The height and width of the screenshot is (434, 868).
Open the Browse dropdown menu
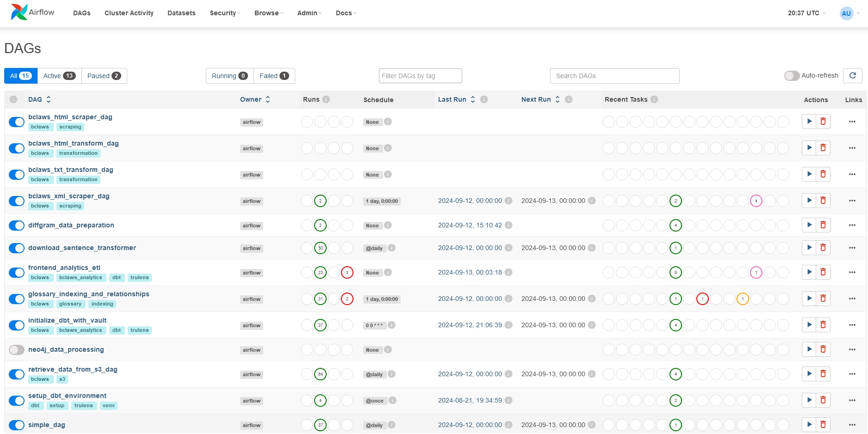tap(269, 13)
